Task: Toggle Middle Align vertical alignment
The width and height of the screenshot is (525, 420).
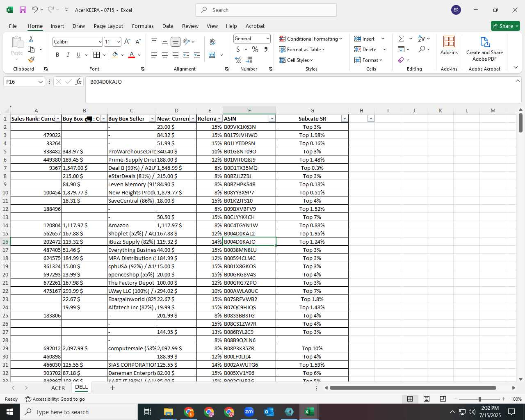Action: pos(165,42)
